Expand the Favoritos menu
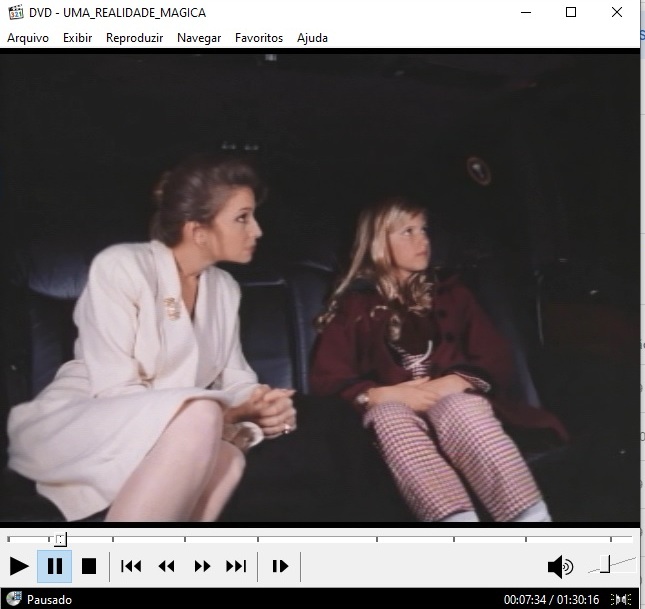 (259, 38)
